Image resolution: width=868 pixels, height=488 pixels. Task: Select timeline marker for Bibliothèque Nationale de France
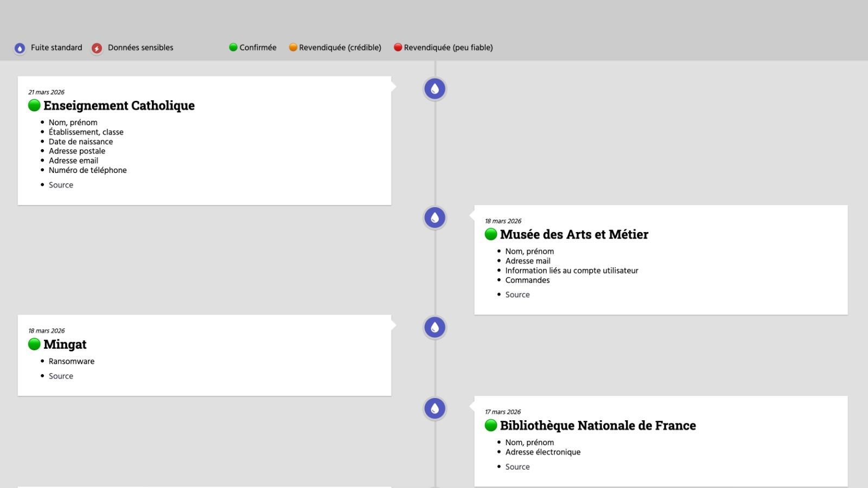click(435, 409)
